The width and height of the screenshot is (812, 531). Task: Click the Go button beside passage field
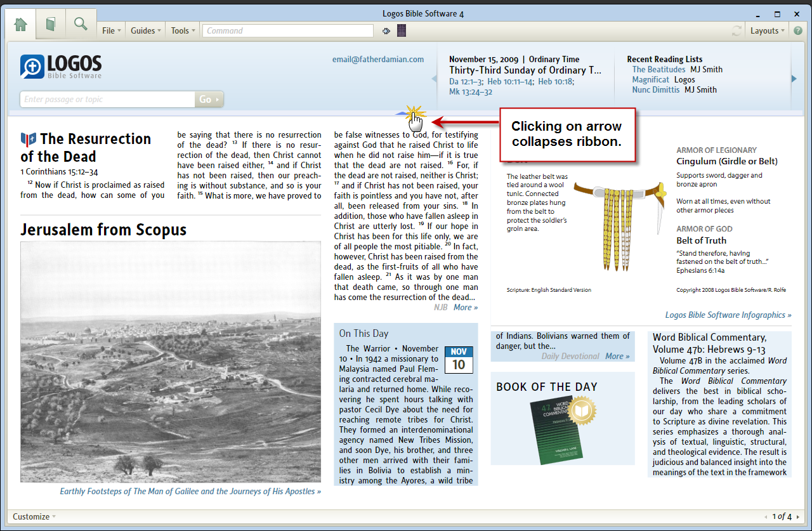pos(209,99)
